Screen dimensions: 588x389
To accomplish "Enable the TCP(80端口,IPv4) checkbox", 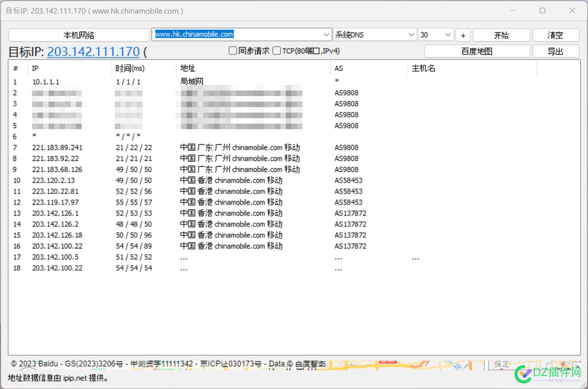I will tap(277, 51).
